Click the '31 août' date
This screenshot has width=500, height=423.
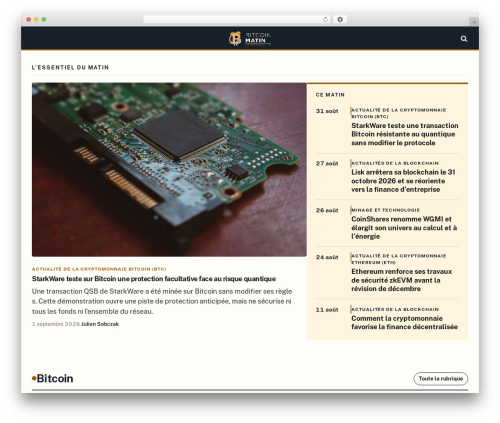(x=327, y=111)
